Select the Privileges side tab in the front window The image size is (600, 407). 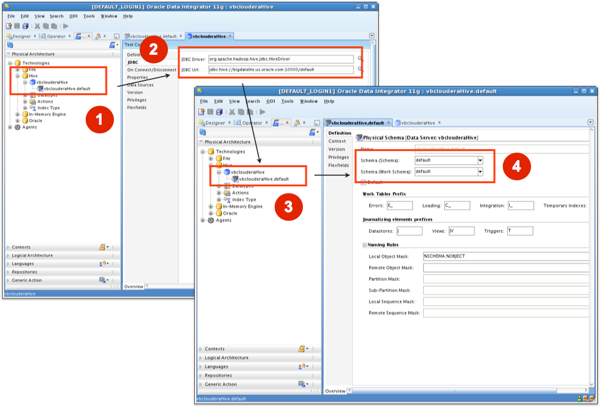pyautogui.click(x=338, y=157)
